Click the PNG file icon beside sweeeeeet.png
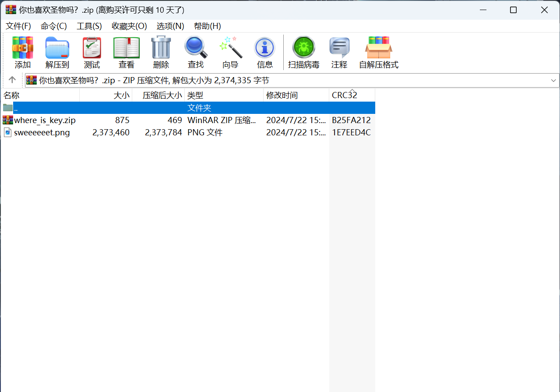560x392 pixels. pyautogui.click(x=8, y=132)
